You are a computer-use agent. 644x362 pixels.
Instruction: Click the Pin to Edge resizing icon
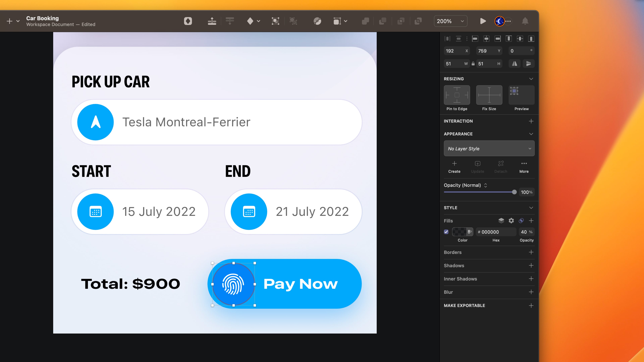click(x=457, y=95)
